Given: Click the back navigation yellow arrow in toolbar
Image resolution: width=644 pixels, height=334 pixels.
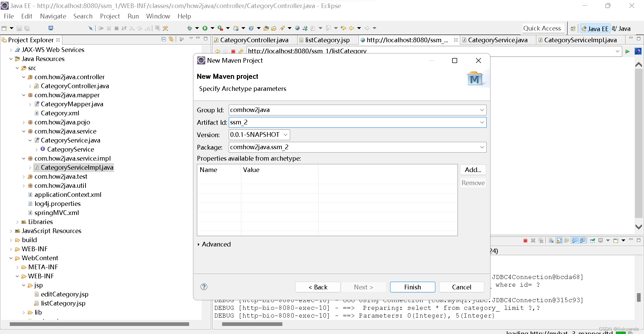Looking at the screenshot, I should (x=352, y=28).
